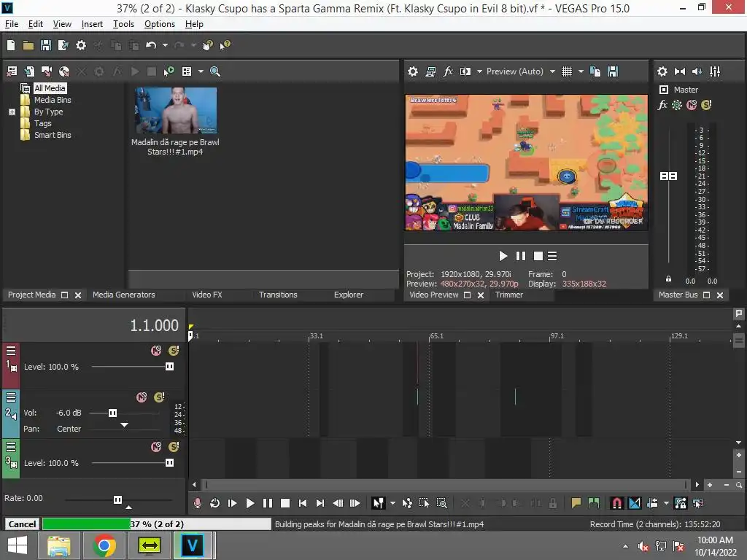Open the Insert menu
The width and height of the screenshot is (747, 560).
[x=92, y=24]
